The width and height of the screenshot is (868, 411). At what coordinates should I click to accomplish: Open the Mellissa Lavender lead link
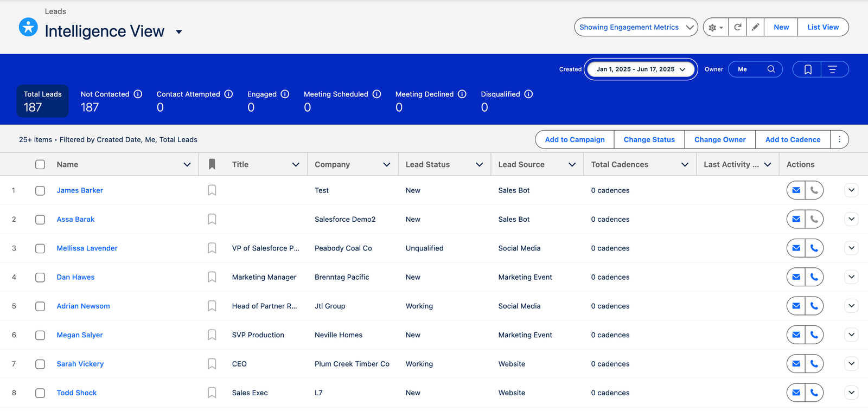87,248
